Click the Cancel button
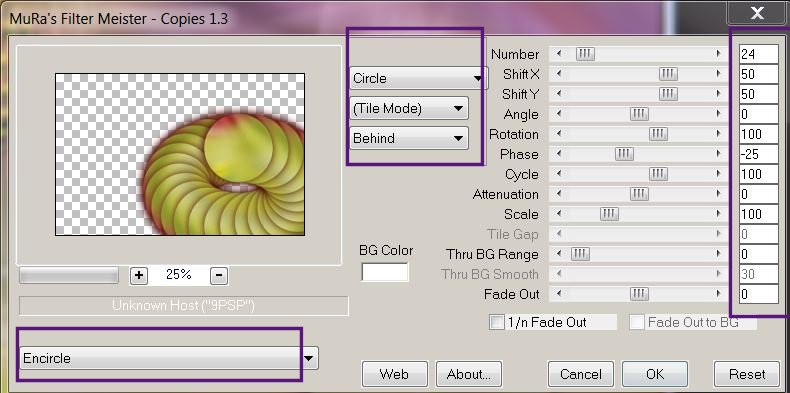This screenshot has height=393, width=790. (580, 374)
